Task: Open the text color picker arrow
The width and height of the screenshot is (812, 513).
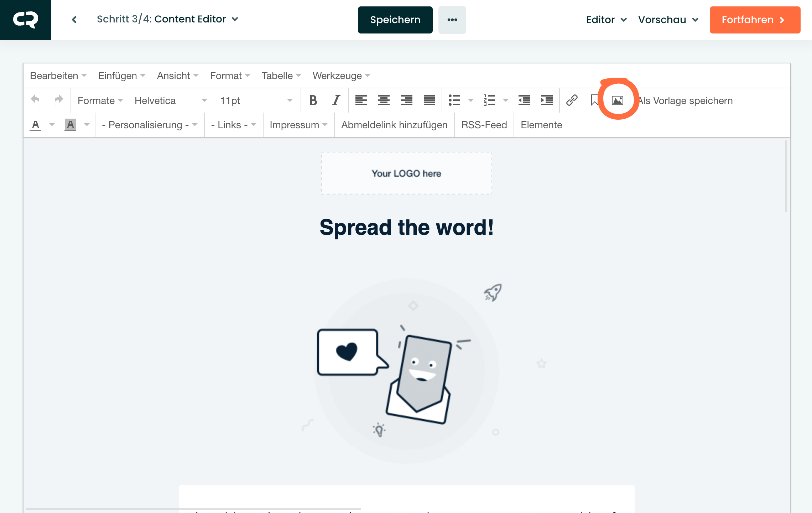Action: pyautogui.click(x=52, y=125)
